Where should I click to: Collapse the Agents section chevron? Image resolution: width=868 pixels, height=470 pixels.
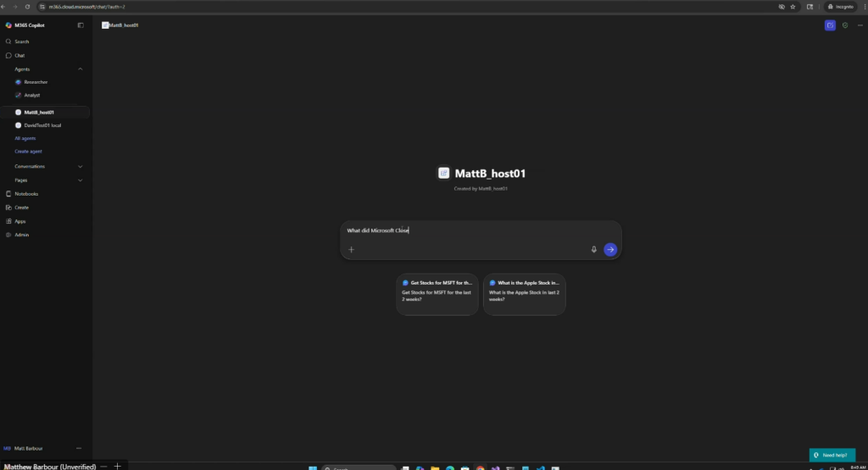click(81, 69)
